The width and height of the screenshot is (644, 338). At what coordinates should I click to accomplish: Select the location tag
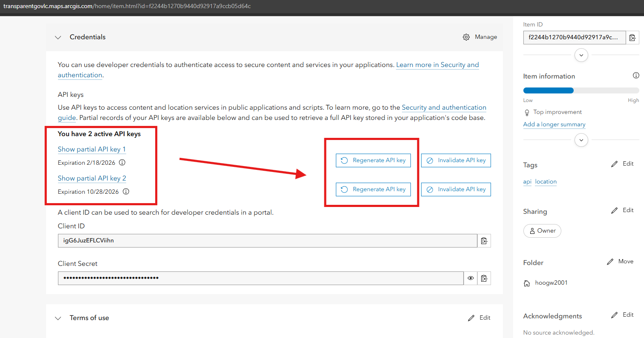[x=546, y=182]
